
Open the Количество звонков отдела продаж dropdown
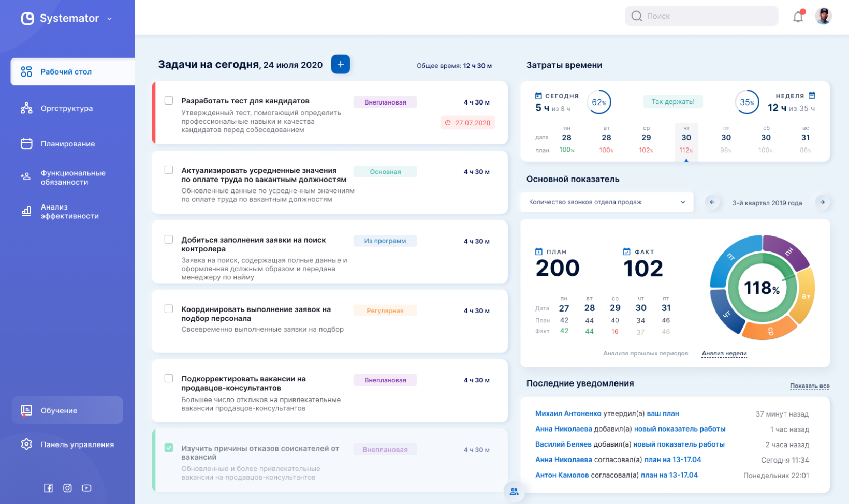607,202
